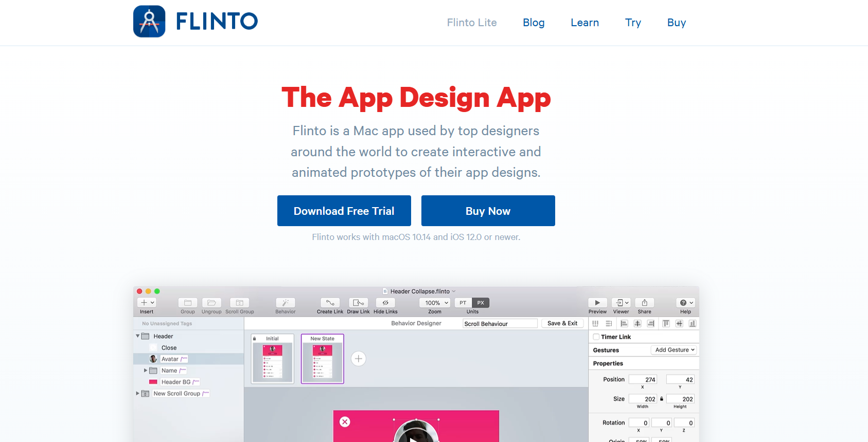Expand the New Scroll Group layer
The width and height of the screenshot is (868, 442).
click(137, 393)
